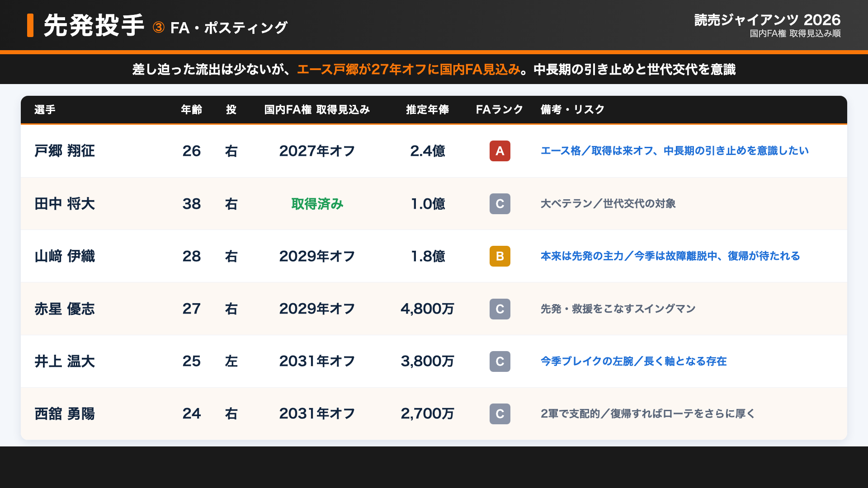Click the 4,800万 salary value
The width and height of the screenshot is (868, 488).
428,309
